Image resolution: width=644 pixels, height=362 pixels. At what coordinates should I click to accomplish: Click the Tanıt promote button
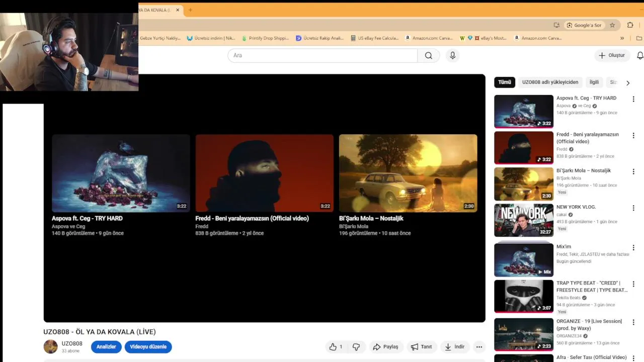tap(421, 347)
